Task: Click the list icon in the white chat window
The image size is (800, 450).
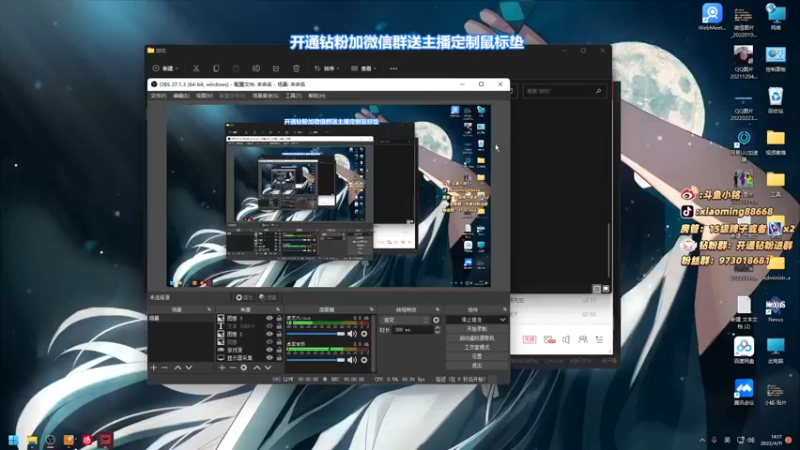Action: pyautogui.click(x=599, y=339)
